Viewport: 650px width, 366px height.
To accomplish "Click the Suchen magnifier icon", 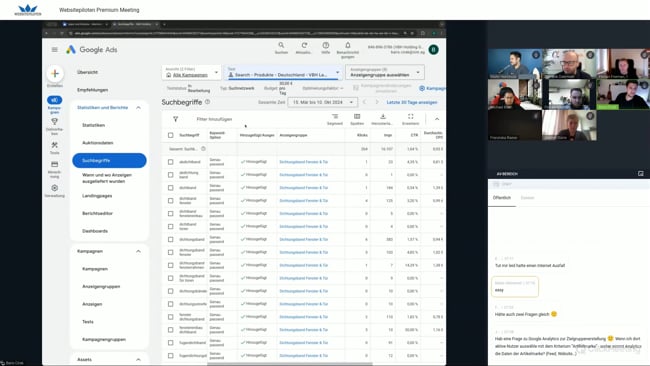I will (281, 45).
